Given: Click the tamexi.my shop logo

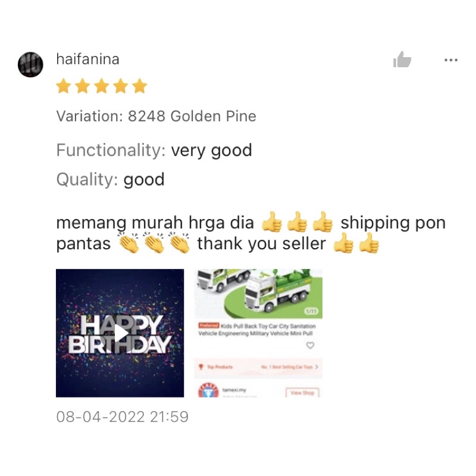Looking at the screenshot, I should [x=208, y=390].
